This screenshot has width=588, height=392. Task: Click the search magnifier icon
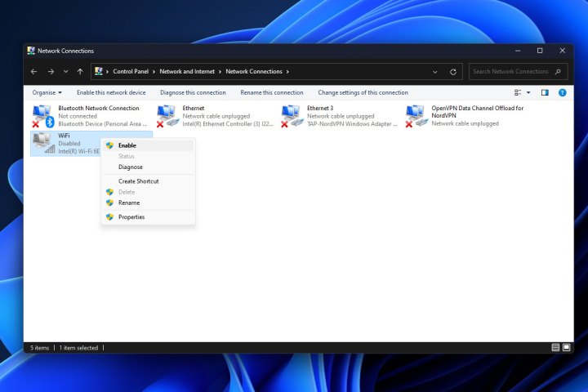(558, 72)
